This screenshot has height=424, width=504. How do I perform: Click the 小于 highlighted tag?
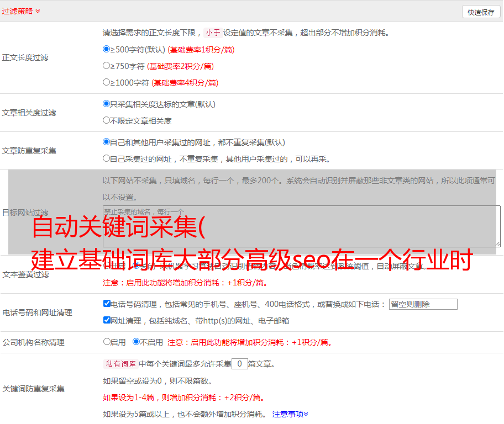click(213, 33)
